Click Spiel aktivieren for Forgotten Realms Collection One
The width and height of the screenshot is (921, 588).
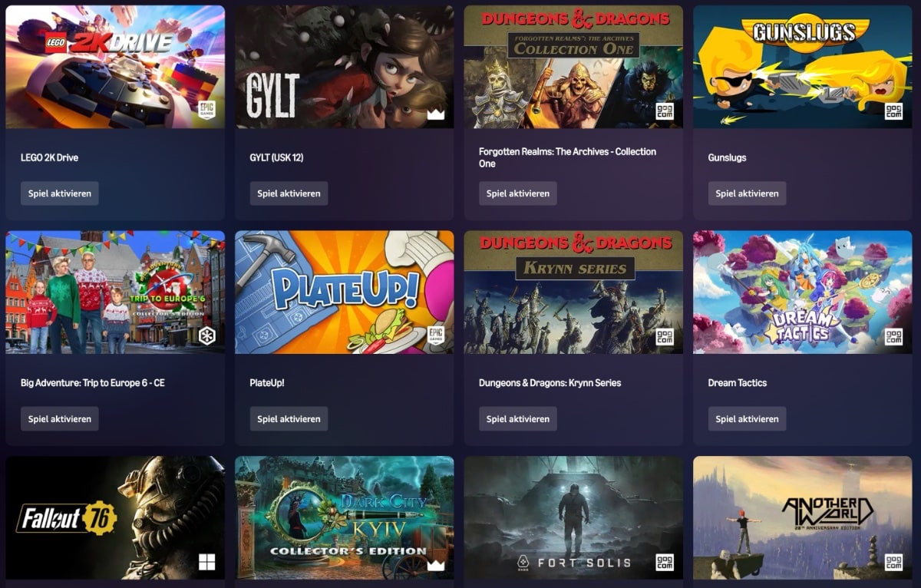point(518,193)
